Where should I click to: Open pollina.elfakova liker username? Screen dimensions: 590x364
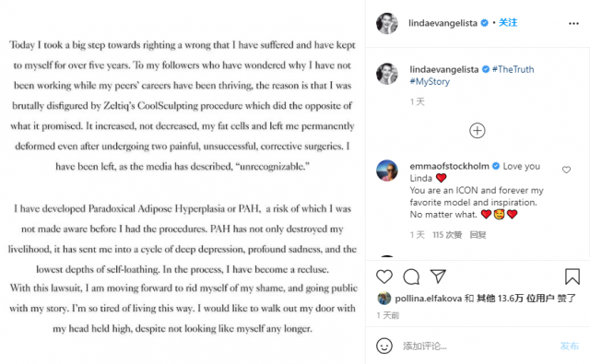coord(428,299)
